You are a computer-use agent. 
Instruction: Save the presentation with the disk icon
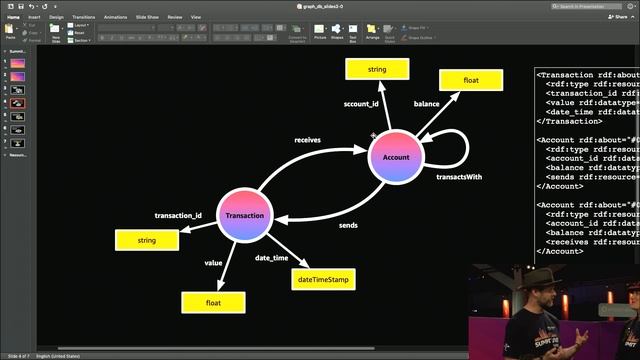point(21,7)
